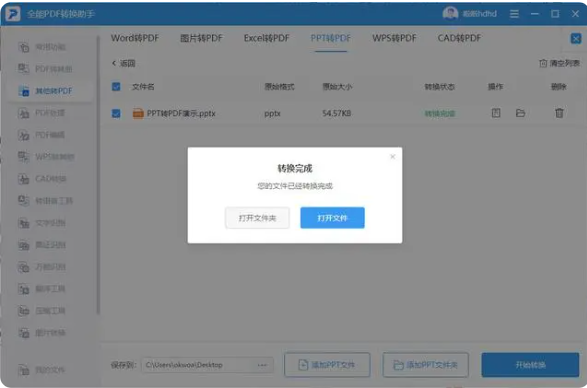The image size is (587, 388).
Task: Close the 转换完成 dialog with its X
Action: point(392,157)
